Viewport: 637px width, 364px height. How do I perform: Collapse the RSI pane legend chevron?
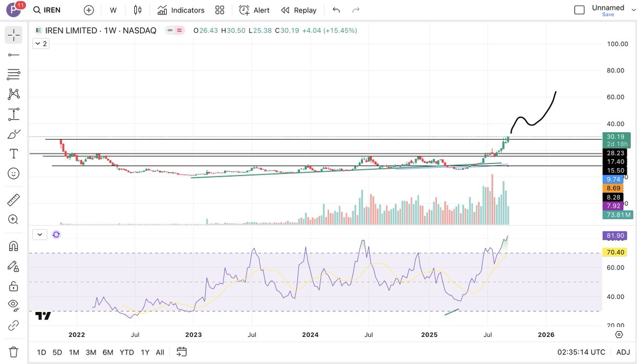(40, 235)
